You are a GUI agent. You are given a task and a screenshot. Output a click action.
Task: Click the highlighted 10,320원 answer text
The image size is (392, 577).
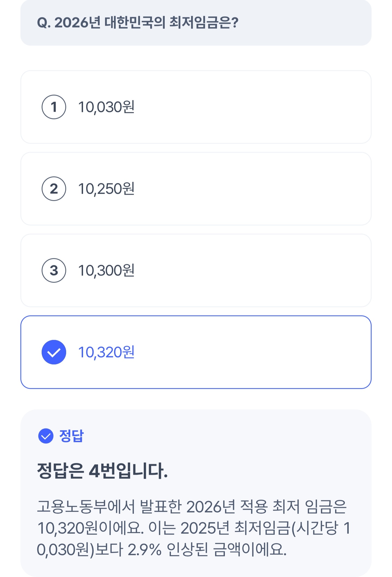pyautogui.click(x=106, y=352)
